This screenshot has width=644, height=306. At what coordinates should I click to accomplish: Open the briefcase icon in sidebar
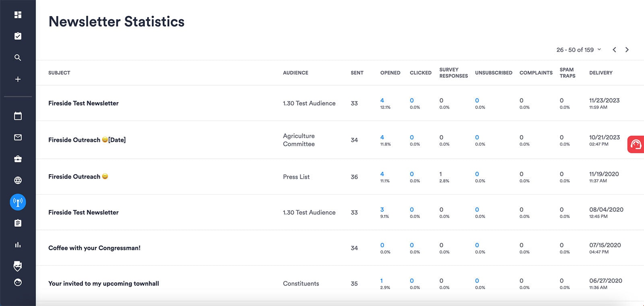click(x=18, y=159)
